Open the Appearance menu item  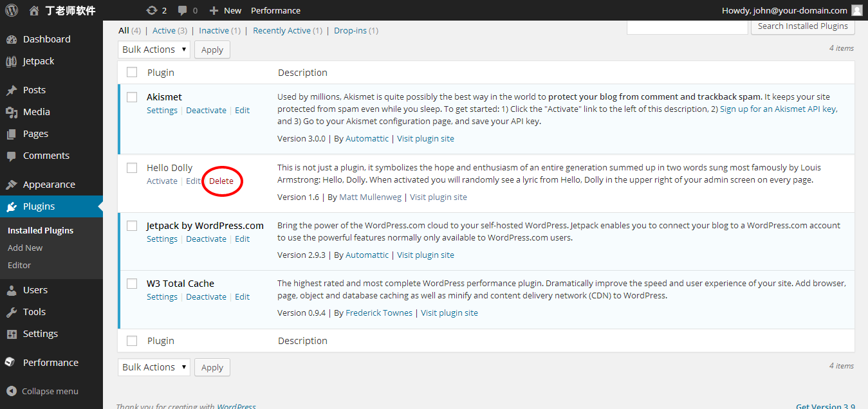[49, 185]
